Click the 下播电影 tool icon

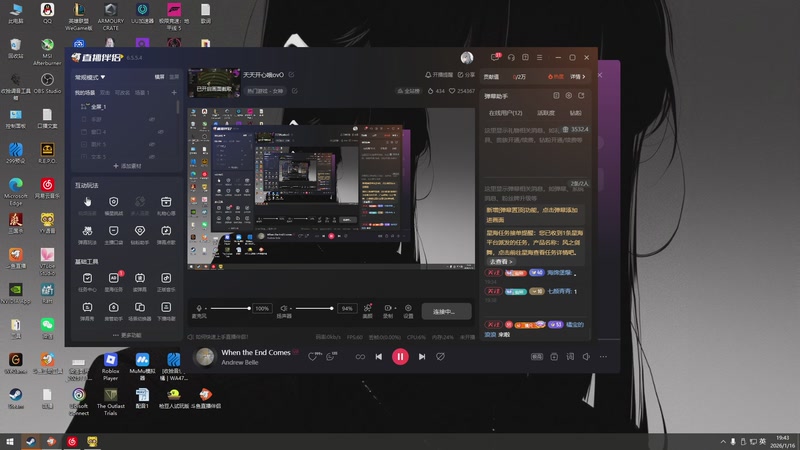(166, 307)
